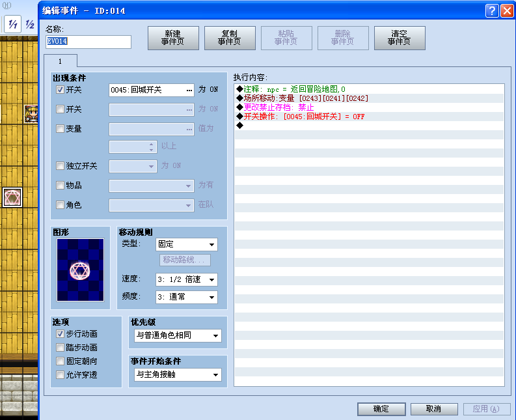Open the 物品 item dropdown
516x420 pixels.
[152, 186]
